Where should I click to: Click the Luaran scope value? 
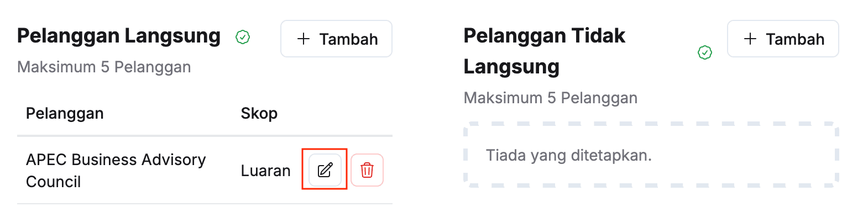(265, 171)
